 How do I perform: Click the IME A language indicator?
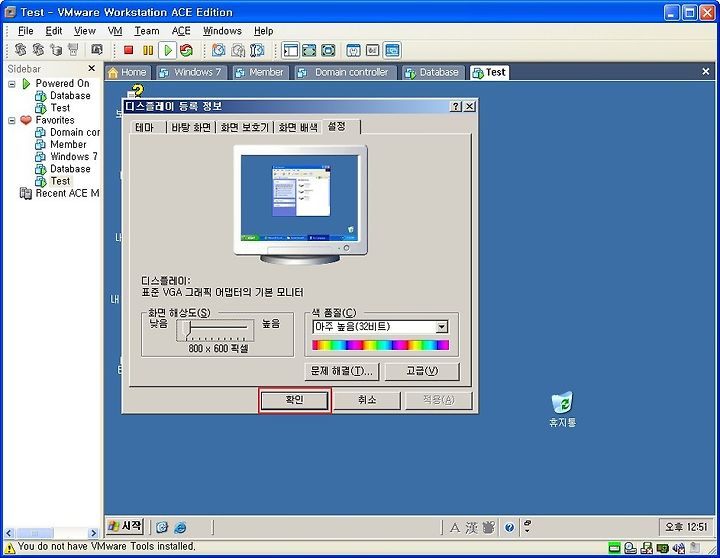[455, 528]
